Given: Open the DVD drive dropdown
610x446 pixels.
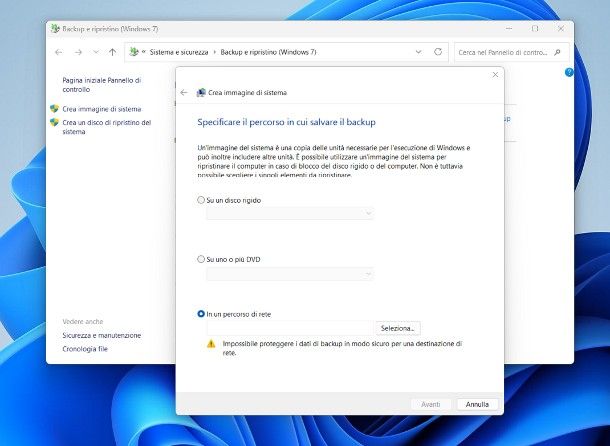Looking at the screenshot, I should click(x=290, y=274).
